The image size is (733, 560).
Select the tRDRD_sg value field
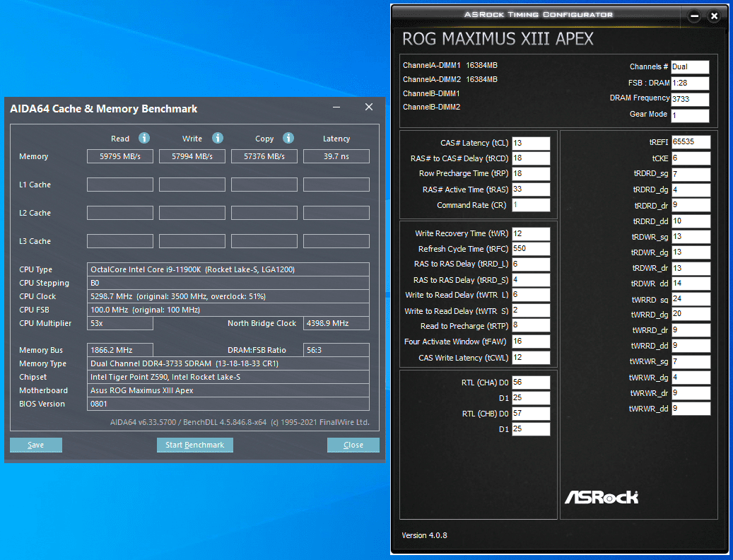pos(691,174)
